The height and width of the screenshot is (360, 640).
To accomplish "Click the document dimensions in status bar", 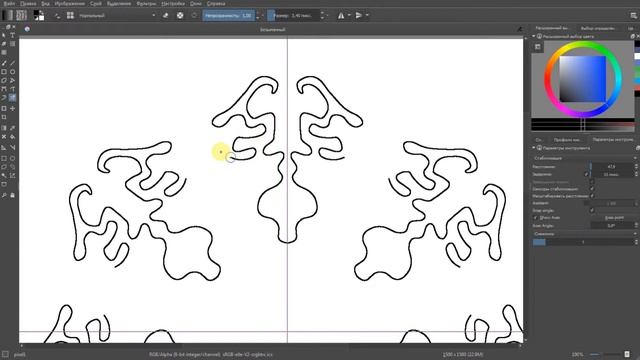I will [x=462, y=355].
